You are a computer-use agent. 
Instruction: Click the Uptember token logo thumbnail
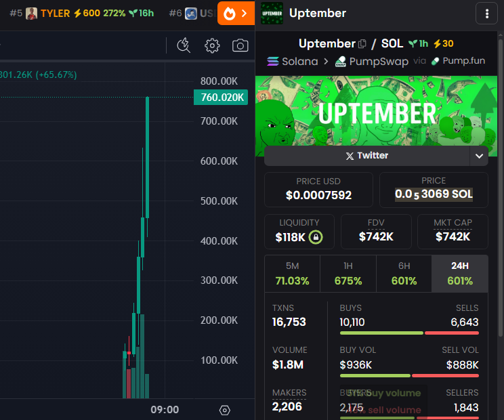(x=272, y=13)
